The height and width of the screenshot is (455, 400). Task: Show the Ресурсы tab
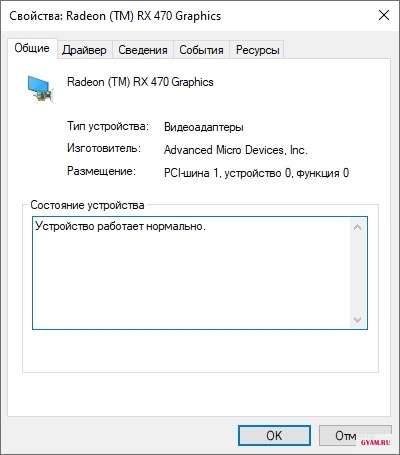257,50
